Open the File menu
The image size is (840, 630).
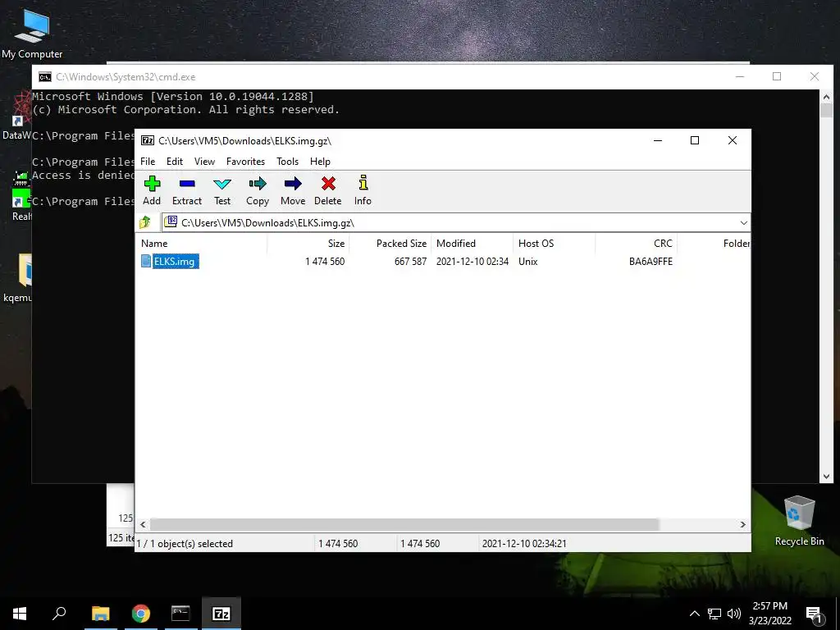(x=148, y=162)
